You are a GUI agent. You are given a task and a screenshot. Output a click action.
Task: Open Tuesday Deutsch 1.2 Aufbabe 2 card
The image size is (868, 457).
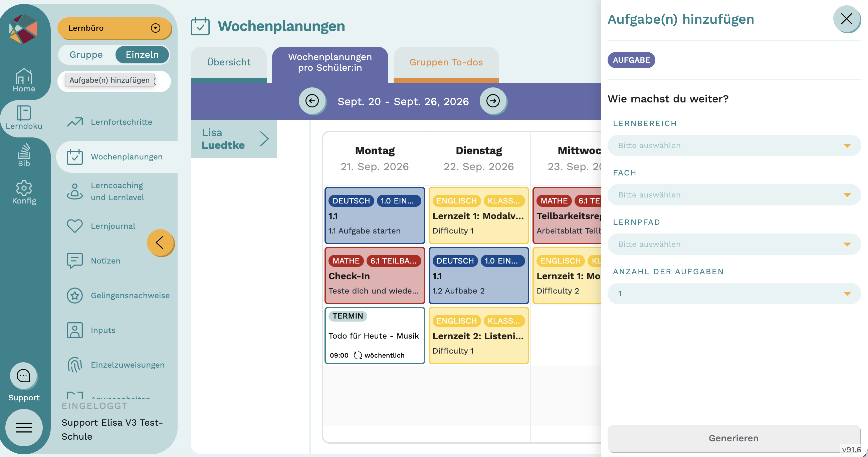click(x=478, y=276)
